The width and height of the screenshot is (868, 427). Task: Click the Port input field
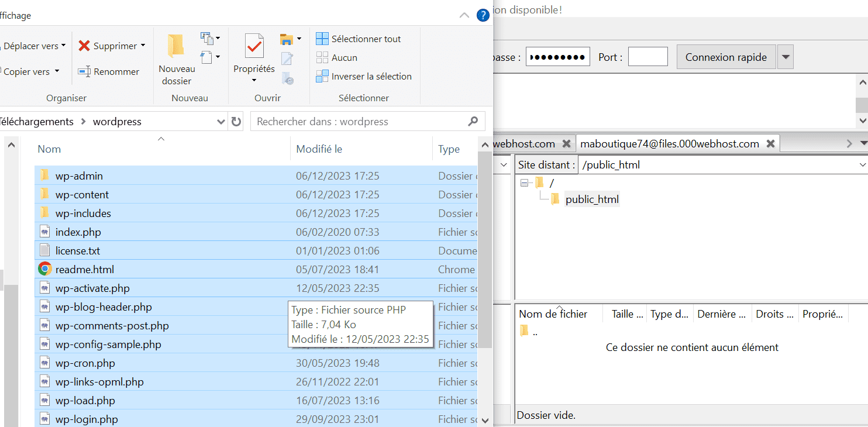click(647, 57)
